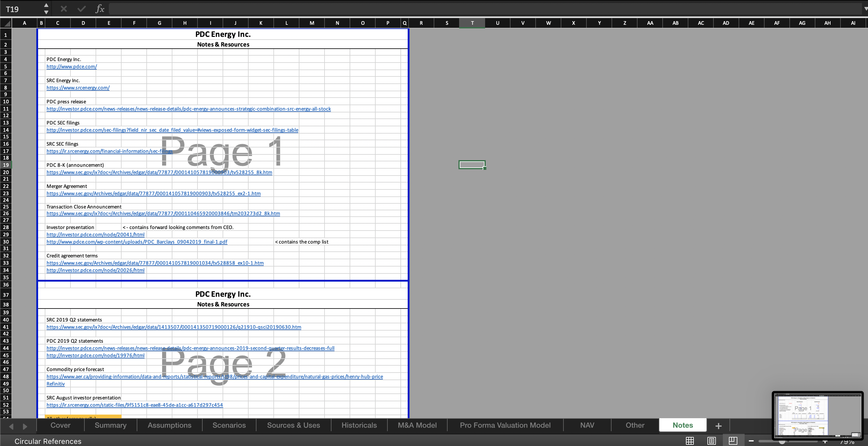This screenshot has width=868, height=446.
Task: Switch to the M&A Model tab
Action: coord(417,425)
